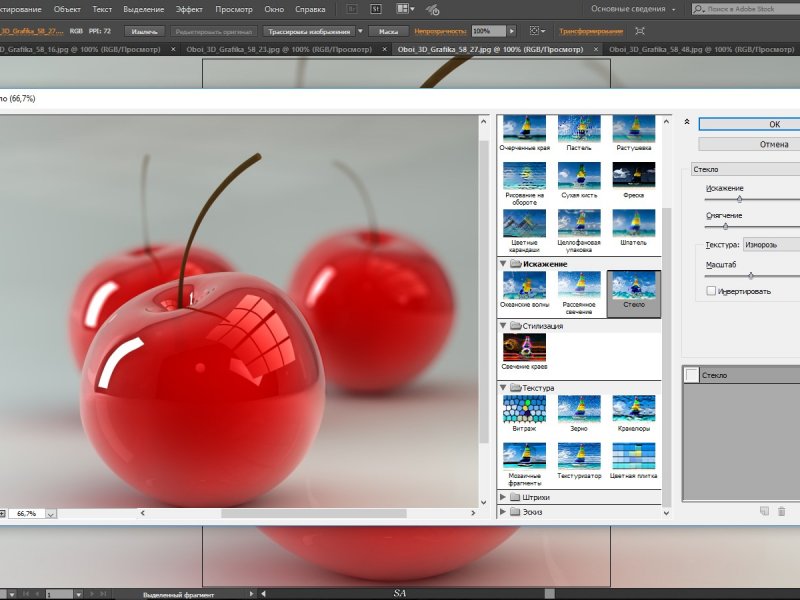Screen dimensions: 800x600
Task: Open the Основные сведения workspace switcher
Action: pos(633,9)
